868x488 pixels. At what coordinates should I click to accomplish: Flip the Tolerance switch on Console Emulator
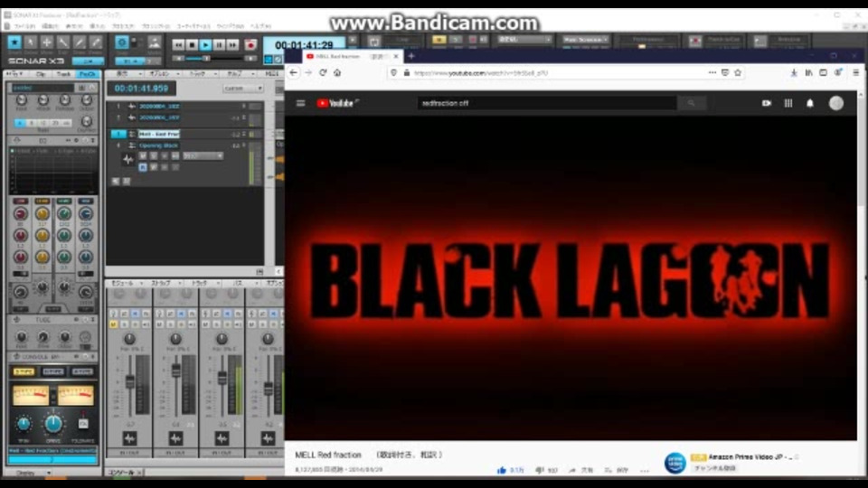83,423
